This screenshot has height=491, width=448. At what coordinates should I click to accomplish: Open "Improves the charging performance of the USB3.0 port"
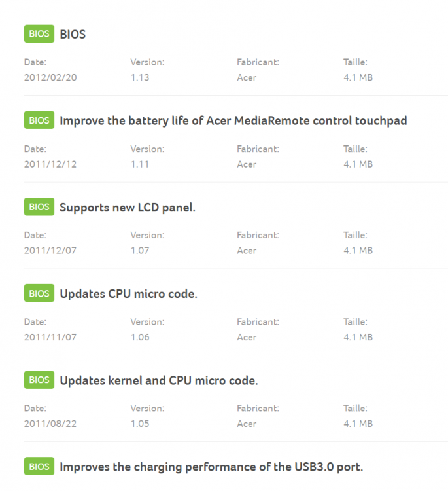tap(211, 467)
